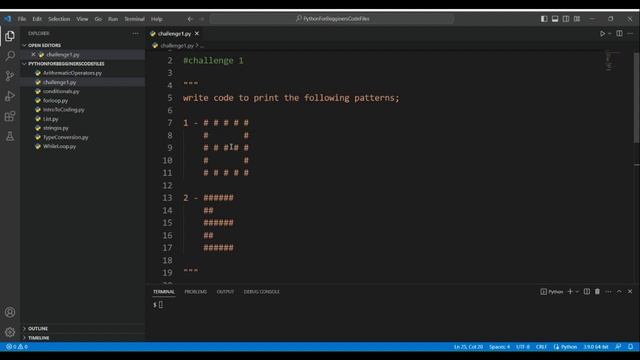
Task: Open IntroToCoding.py in the explorer
Action: click(64, 110)
